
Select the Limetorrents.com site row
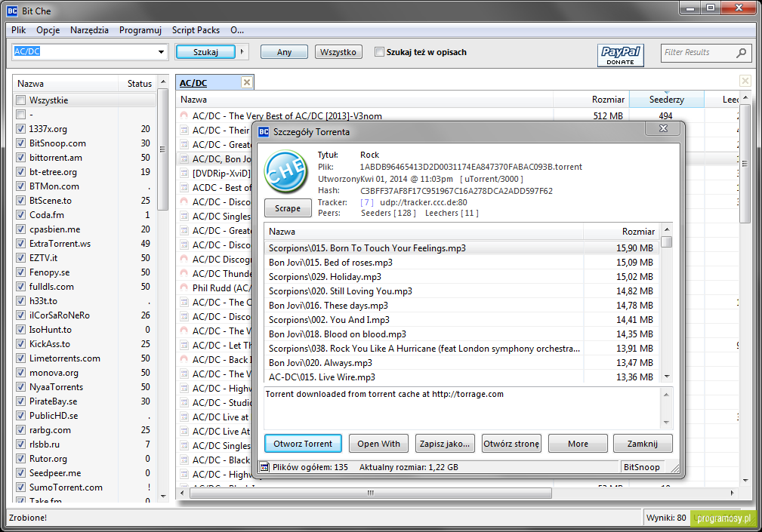tap(85, 358)
